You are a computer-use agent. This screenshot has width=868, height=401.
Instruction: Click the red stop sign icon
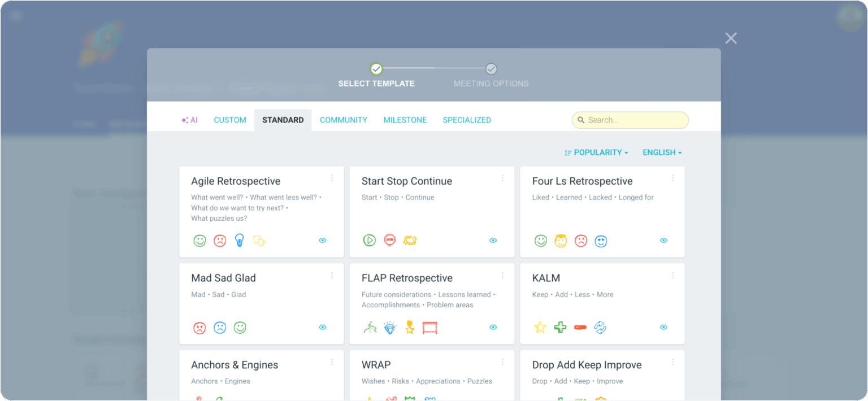(390, 240)
